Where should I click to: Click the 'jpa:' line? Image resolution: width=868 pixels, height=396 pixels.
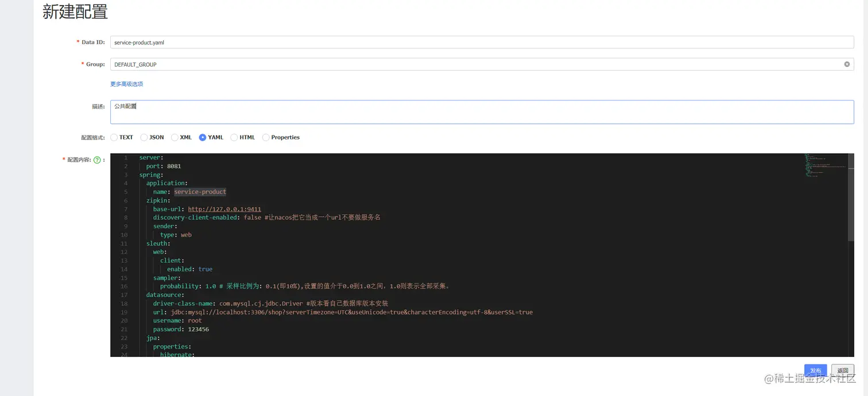tap(153, 338)
